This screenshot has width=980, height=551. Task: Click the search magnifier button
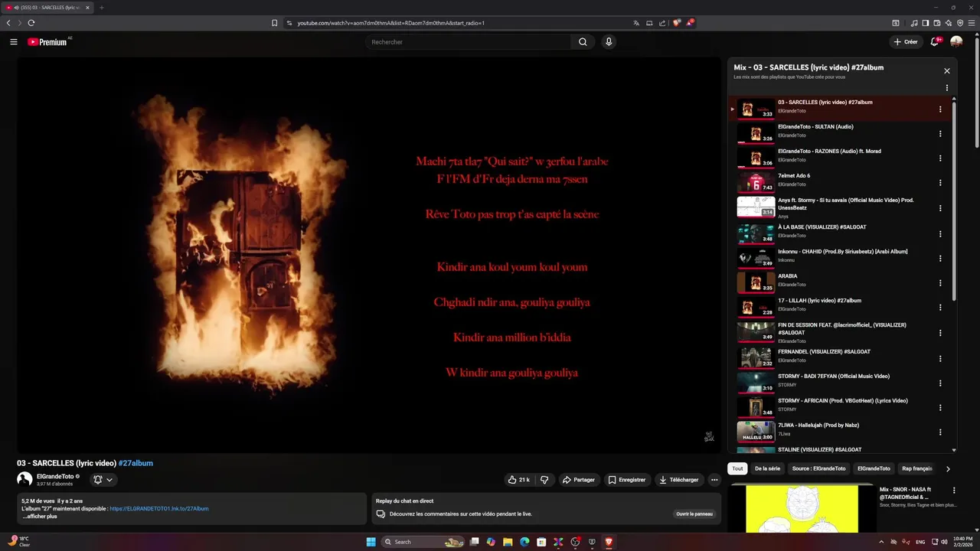(583, 42)
